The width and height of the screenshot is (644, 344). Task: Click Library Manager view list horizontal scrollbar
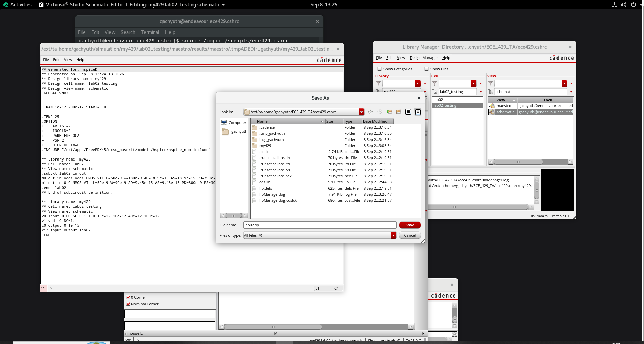pos(530,162)
